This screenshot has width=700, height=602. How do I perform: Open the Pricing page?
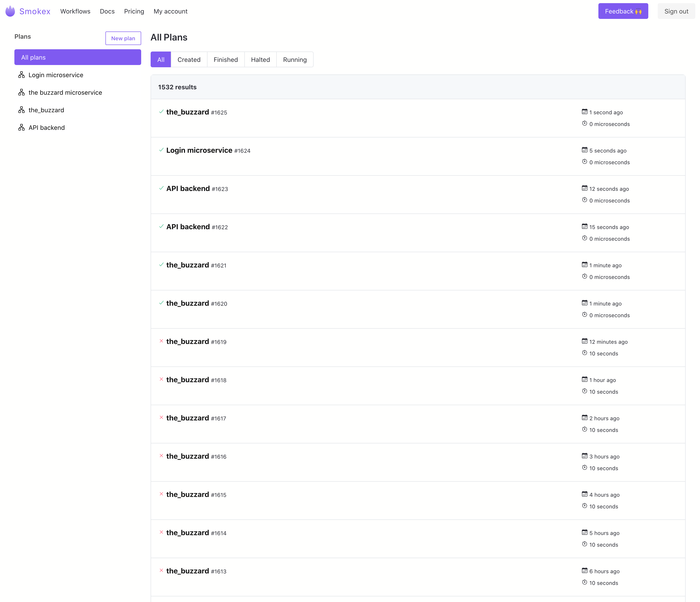[x=134, y=11]
